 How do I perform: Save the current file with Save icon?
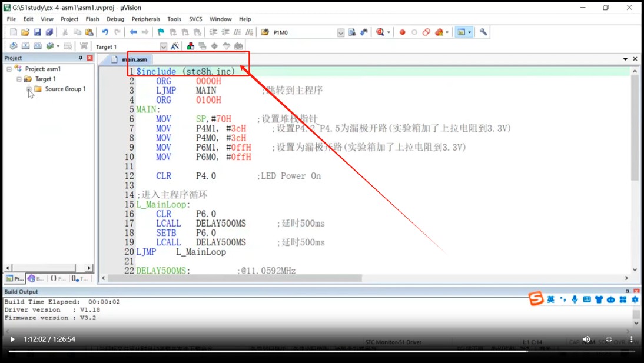(x=37, y=32)
